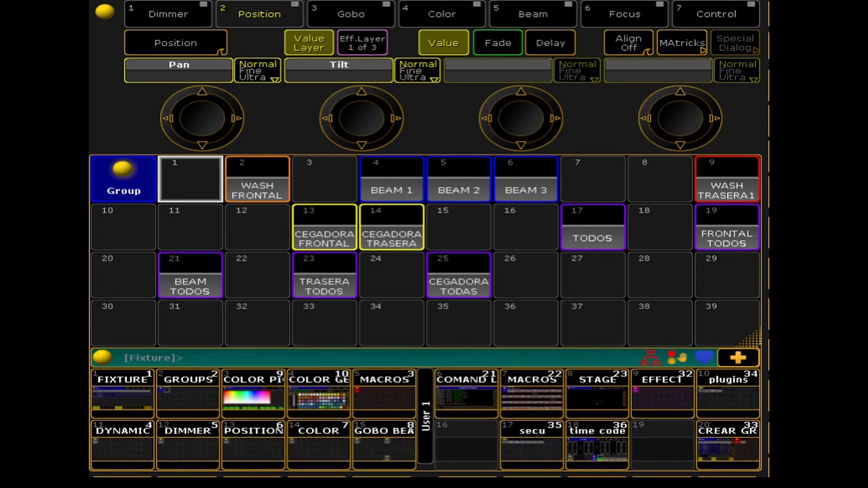The width and height of the screenshot is (868, 488).
Task: Toggle the Align Off button
Action: tap(629, 43)
